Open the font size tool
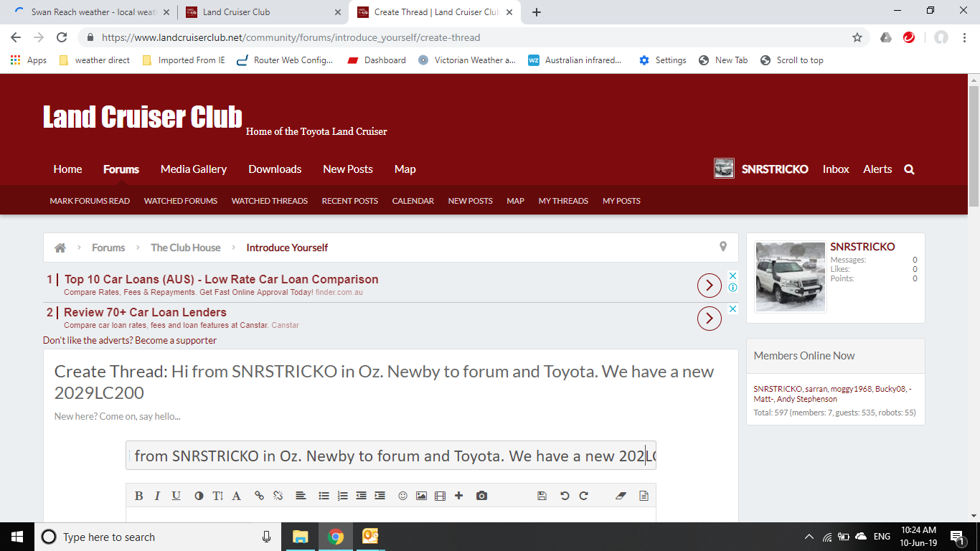980x551 pixels. coord(217,496)
